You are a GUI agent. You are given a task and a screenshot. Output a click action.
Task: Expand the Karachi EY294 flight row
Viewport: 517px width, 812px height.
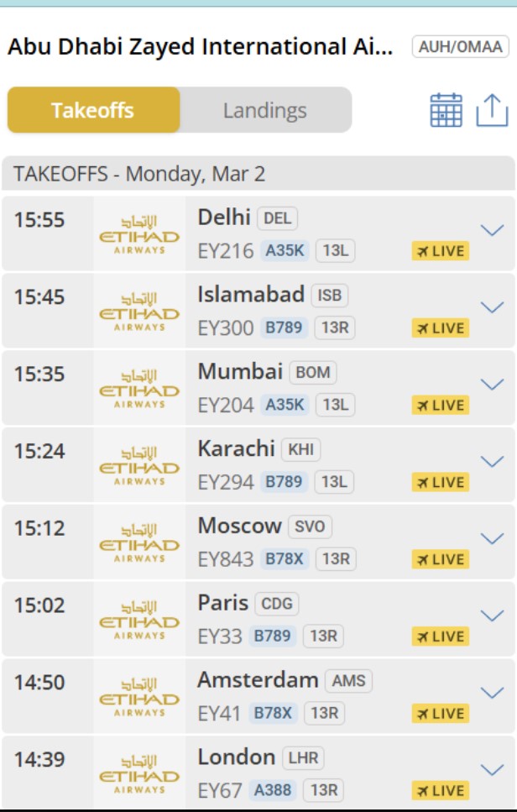pyautogui.click(x=491, y=461)
